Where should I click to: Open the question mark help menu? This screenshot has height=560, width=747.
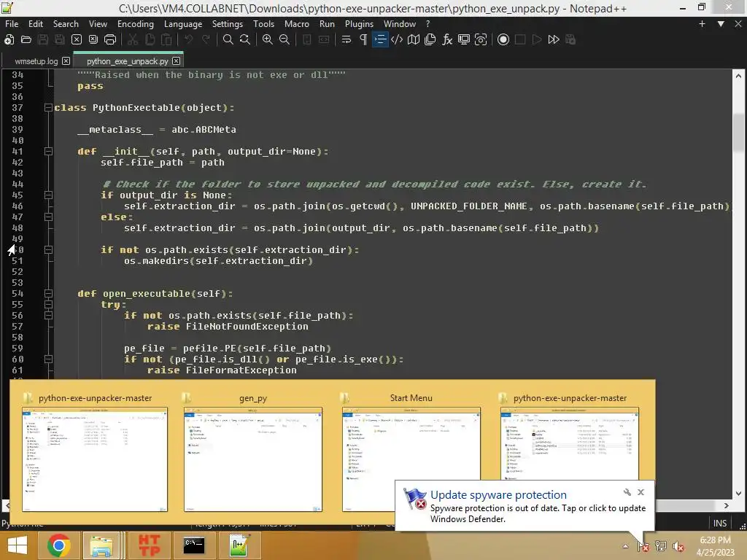point(427,24)
